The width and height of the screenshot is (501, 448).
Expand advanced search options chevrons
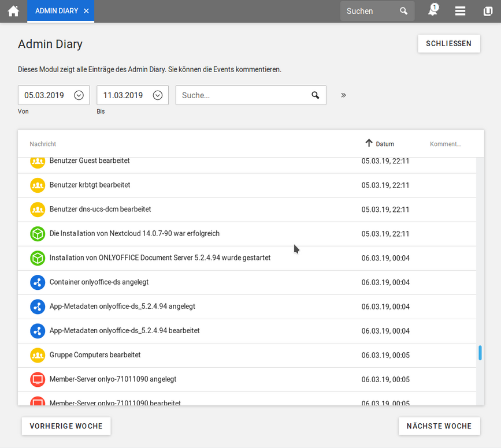[343, 95]
